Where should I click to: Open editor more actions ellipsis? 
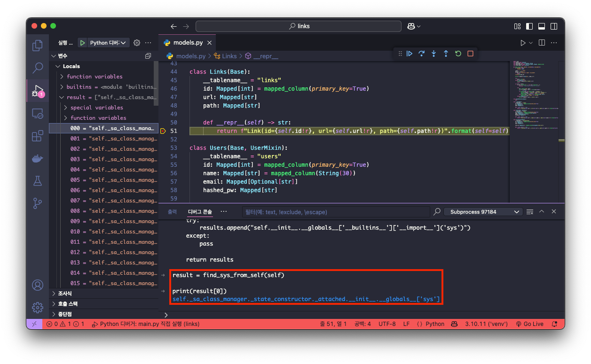coord(555,43)
